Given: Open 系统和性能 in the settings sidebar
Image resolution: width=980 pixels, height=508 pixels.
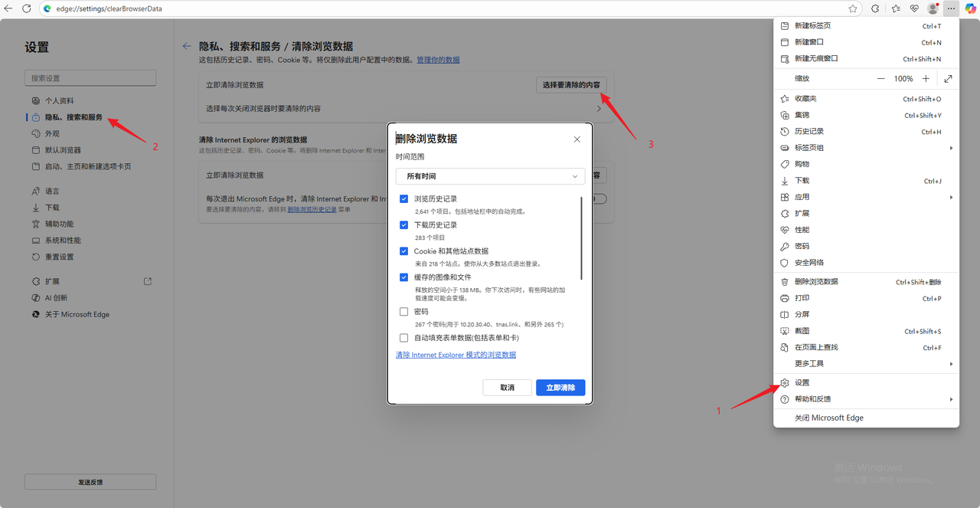Looking at the screenshot, I should click(64, 241).
